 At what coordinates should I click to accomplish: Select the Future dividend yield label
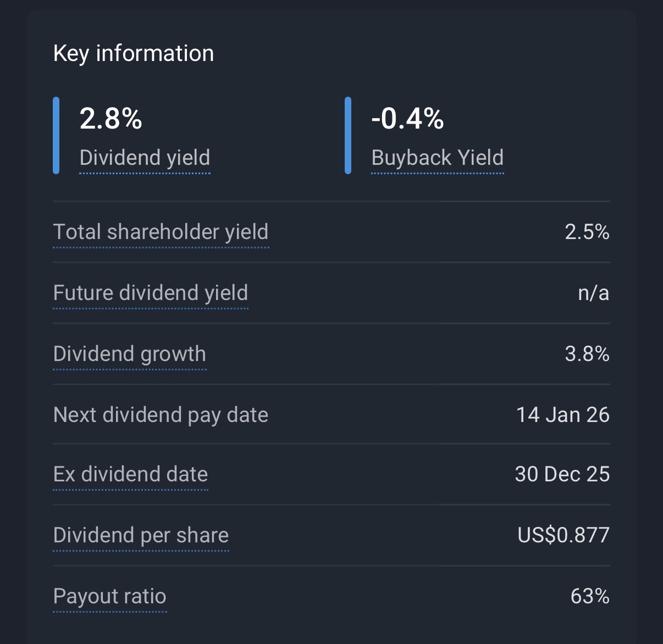[x=150, y=293]
